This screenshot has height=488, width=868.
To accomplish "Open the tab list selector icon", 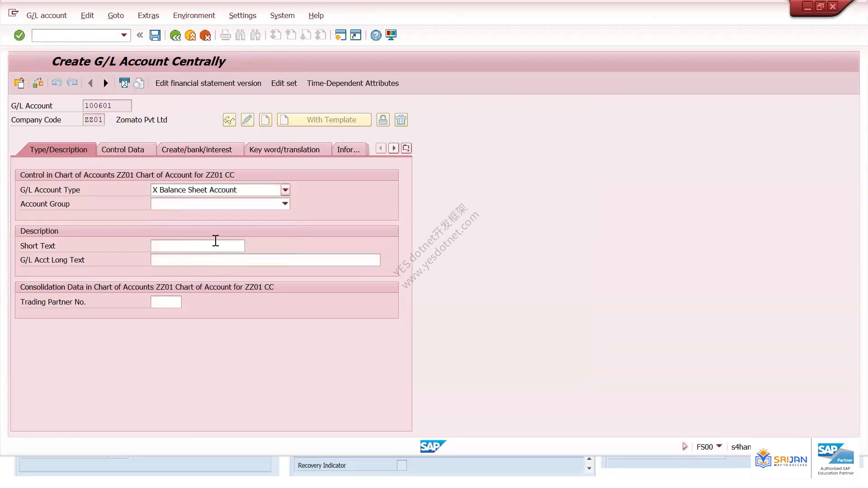I will 406,148.
